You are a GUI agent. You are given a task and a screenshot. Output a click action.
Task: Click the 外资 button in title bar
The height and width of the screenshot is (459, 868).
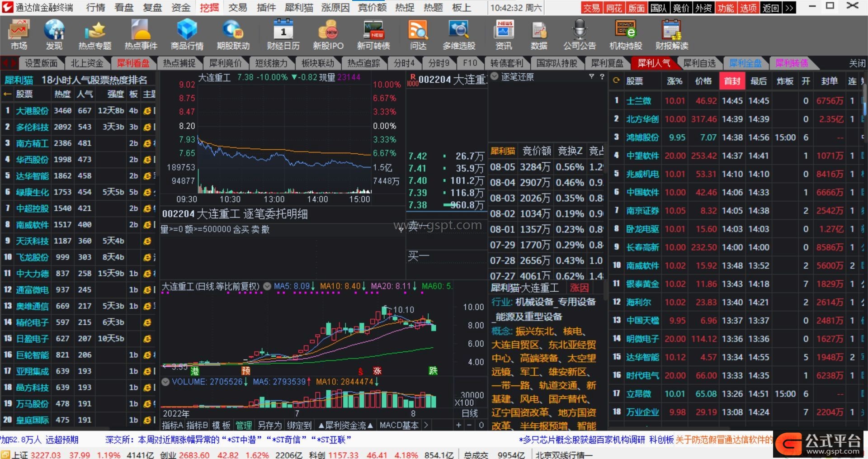703,8
